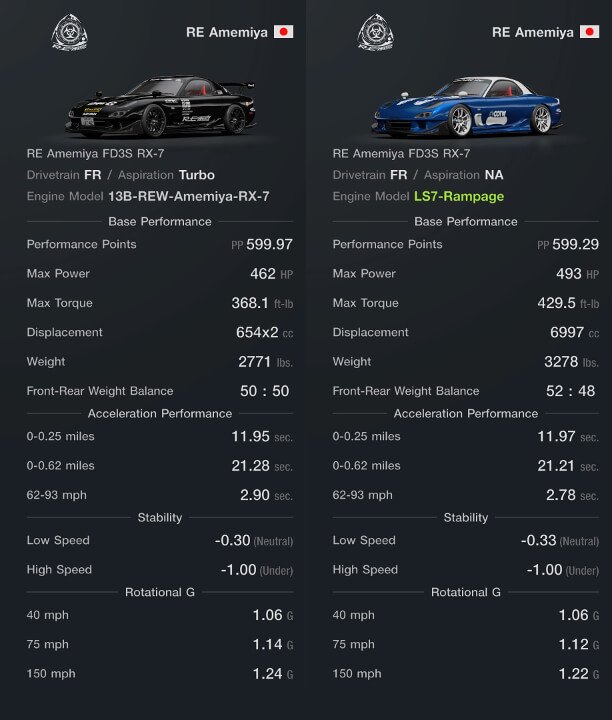Viewport: 612px width, 720px height.
Task: Click the 2771 lbs weight value
Action: [x=265, y=362]
